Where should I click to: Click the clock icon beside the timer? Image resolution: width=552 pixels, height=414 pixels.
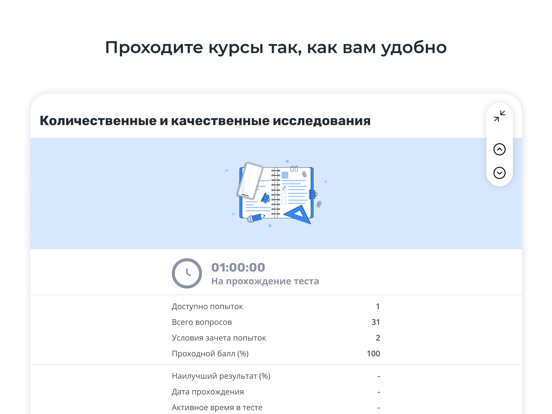tap(187, 274)
